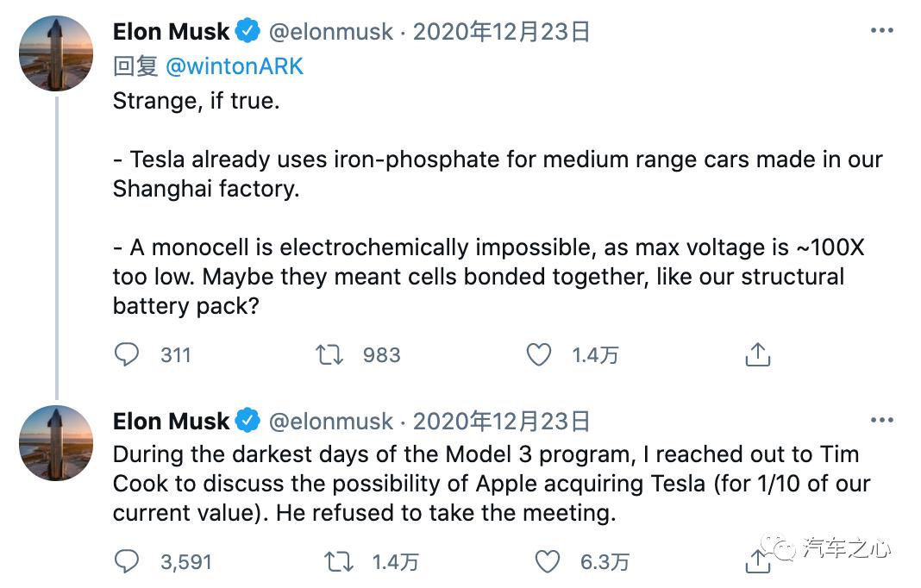Reply to the Tim Cook tweet

(x=127, y=562)
